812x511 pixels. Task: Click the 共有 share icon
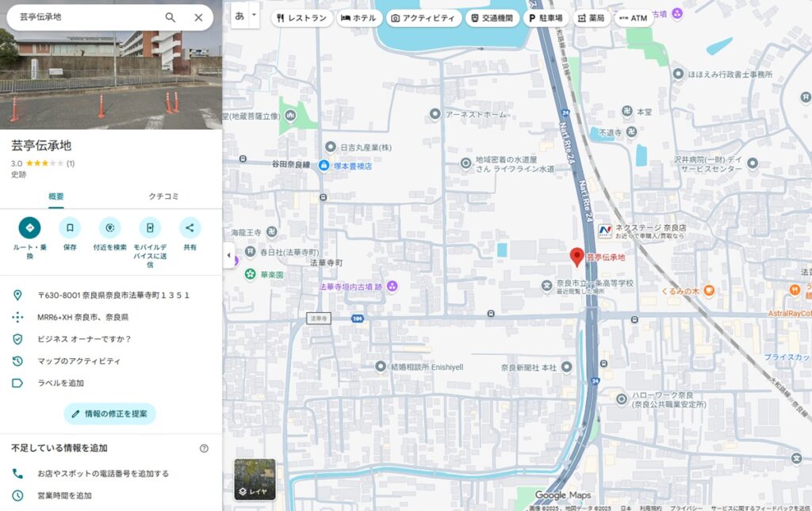190,228
